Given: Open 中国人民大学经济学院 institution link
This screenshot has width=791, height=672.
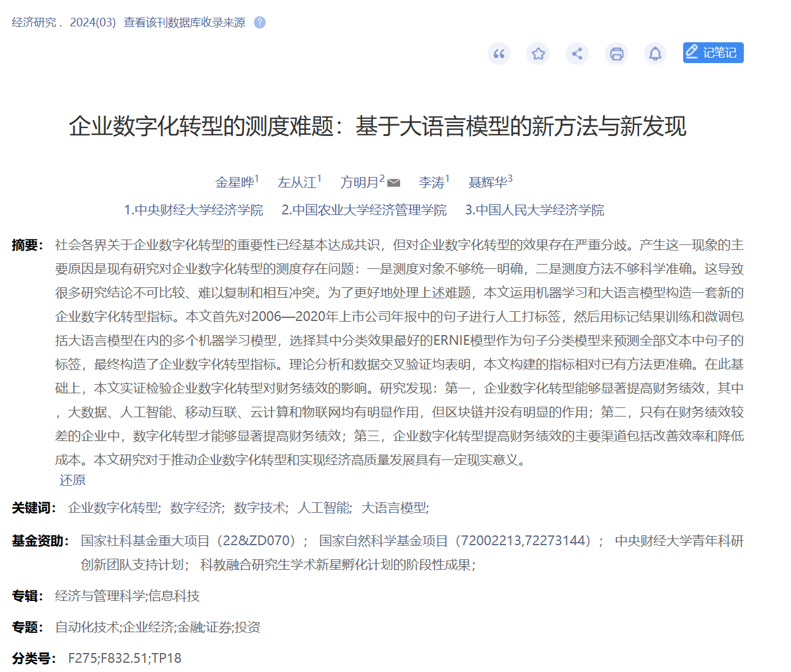Looking at the screenshot, I should pos(534,210).
